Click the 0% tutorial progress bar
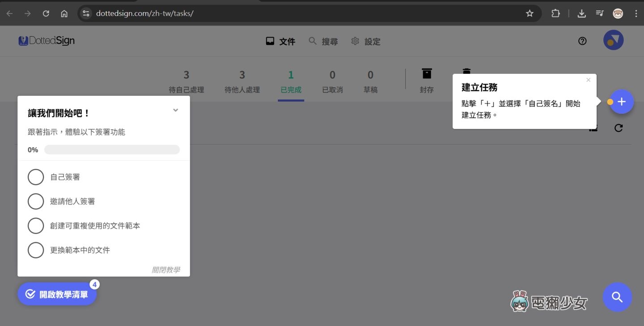644x326 pixels. (x=112, y=150)
